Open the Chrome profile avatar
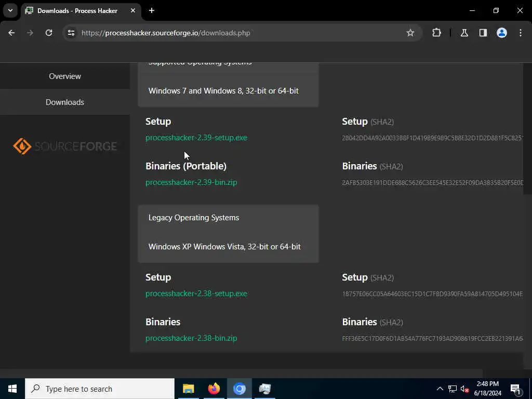This screenshot has width=532, height=399. click(x=502, y=33)
